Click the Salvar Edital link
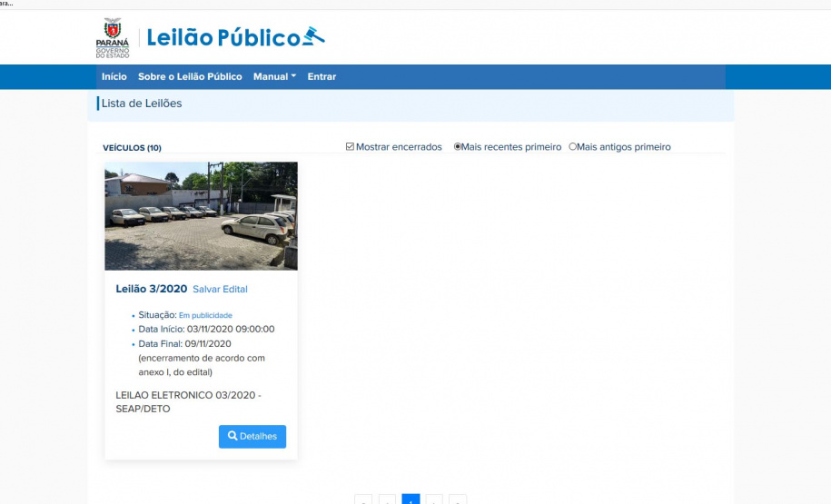Screen dimensions: 831x504 click(x=220, y=290)
